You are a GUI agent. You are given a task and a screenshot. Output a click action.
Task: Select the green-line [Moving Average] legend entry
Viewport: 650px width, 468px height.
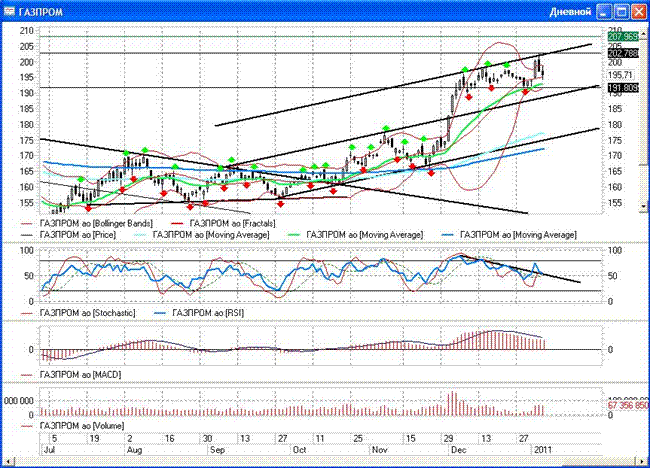point(356,235)
